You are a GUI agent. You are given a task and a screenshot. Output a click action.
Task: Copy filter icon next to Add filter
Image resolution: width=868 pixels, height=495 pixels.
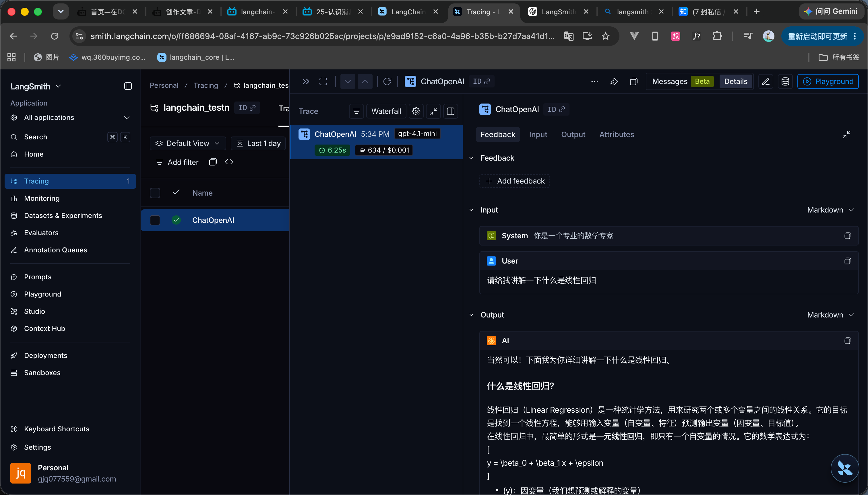[213, 162]
